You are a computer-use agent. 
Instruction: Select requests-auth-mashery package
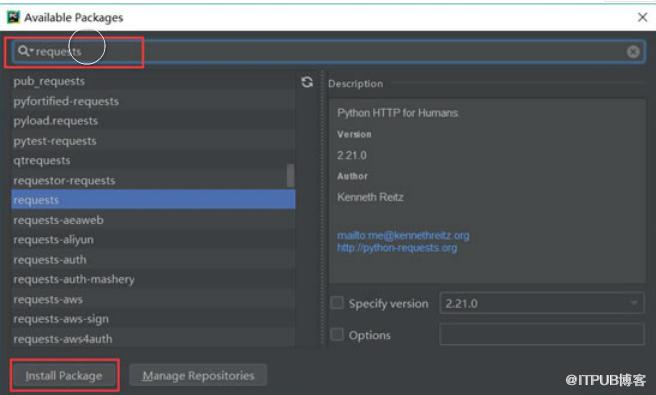153,279
